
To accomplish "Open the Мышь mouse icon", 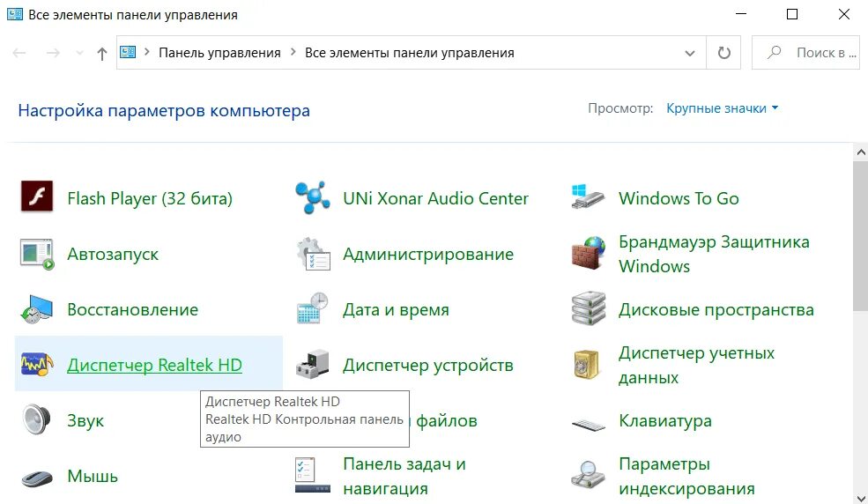I will pyautogui.click(x=36, y=478).
